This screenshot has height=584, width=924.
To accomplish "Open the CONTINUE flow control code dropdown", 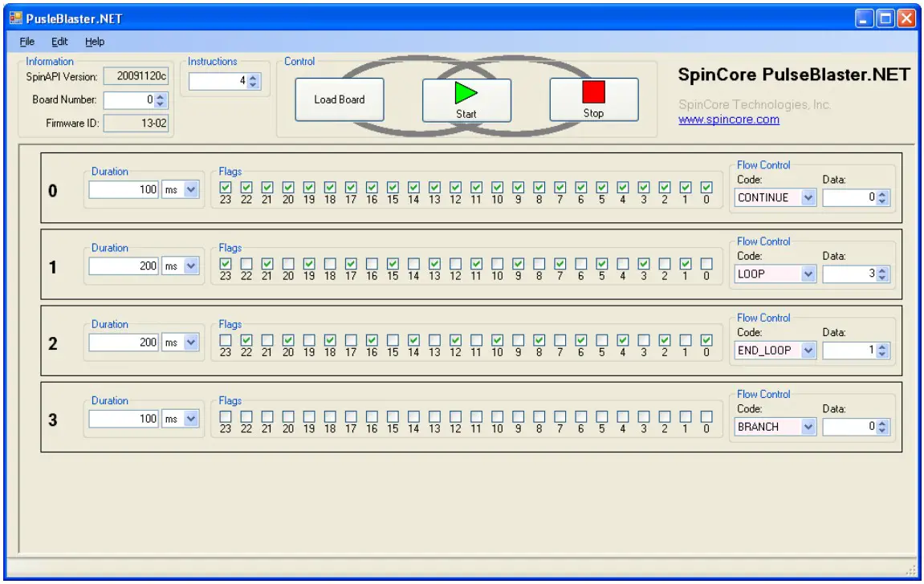I will [808, 198].
